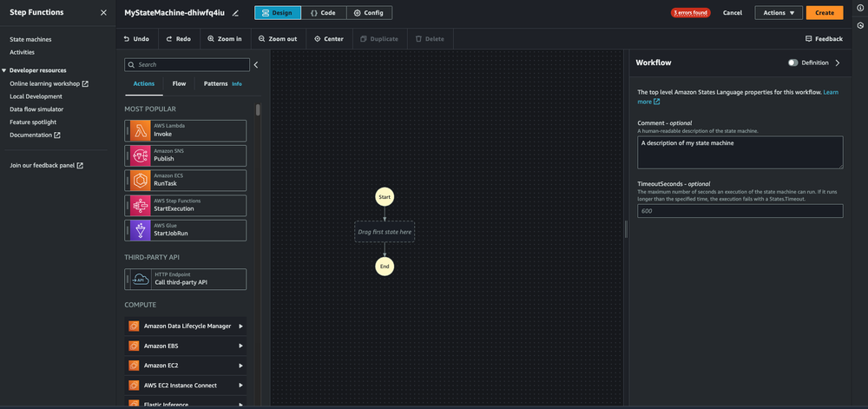This screenshot has width=868, height=409.
Task: Expand AWS EC2 Instance Connect actions
Action: point(240,386)
